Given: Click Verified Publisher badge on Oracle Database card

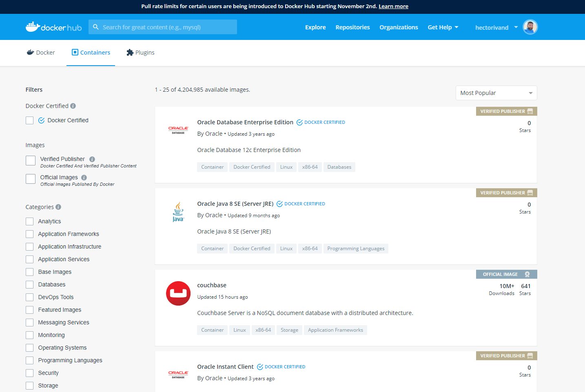Looking at the screenshot, I should 506,111.
